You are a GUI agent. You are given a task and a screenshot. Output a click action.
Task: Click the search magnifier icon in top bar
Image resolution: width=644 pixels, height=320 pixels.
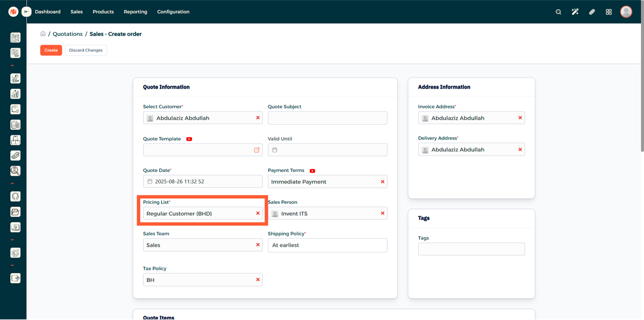(558, 12)
